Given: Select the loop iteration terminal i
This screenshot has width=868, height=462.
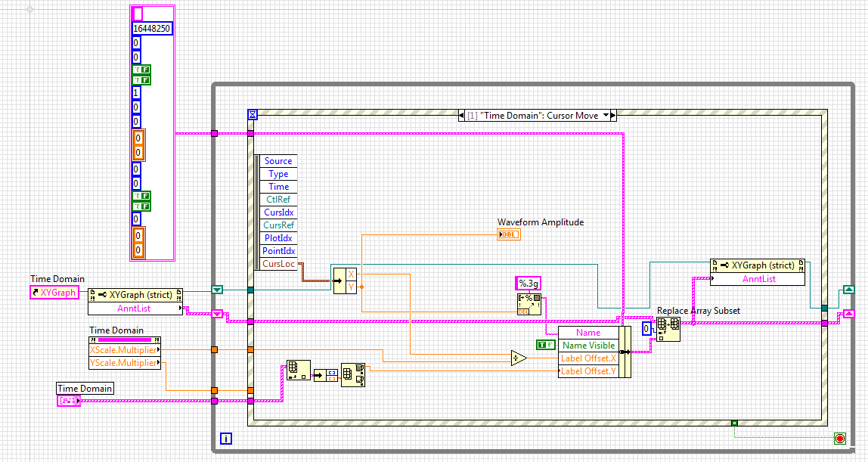Looking at the screenshot, I should 226,439.
